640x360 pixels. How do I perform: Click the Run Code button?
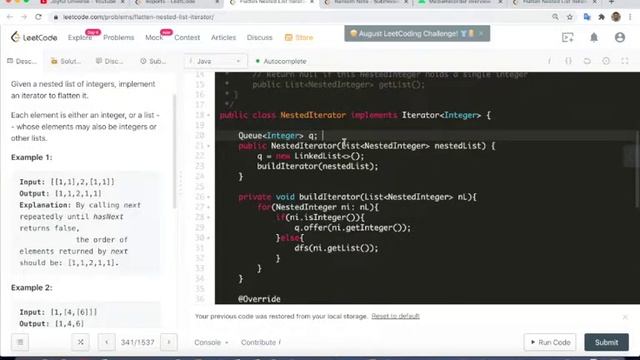pos(550,342)
